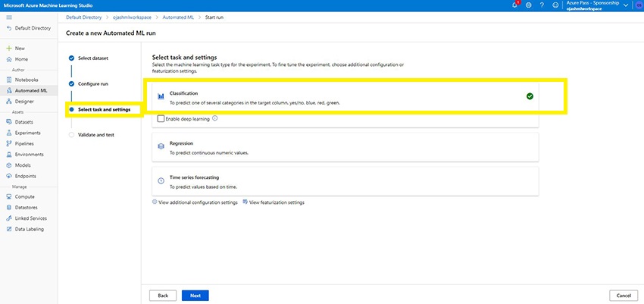Go back to Default Directory in sidebar
The height and width of the screenshot is (304, 644).
click(29, 28)
